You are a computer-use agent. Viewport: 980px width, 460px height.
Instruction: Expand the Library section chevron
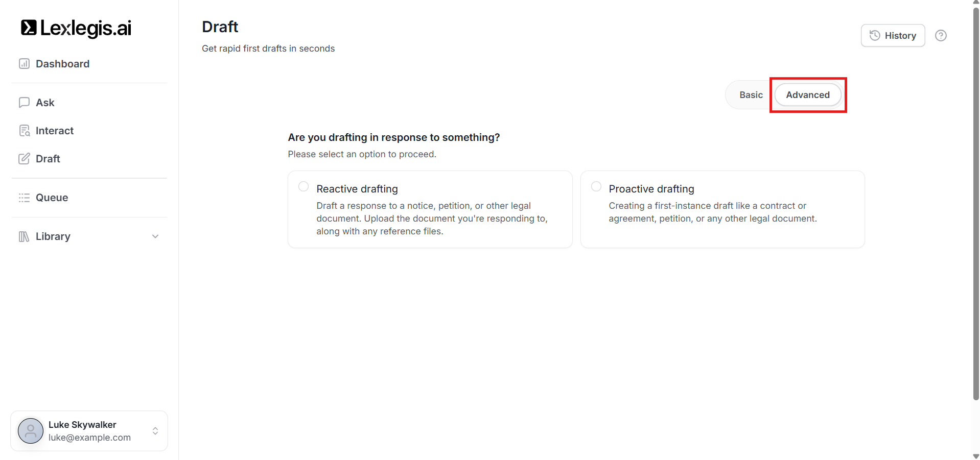pyautogui.click(x=155, y=236)
